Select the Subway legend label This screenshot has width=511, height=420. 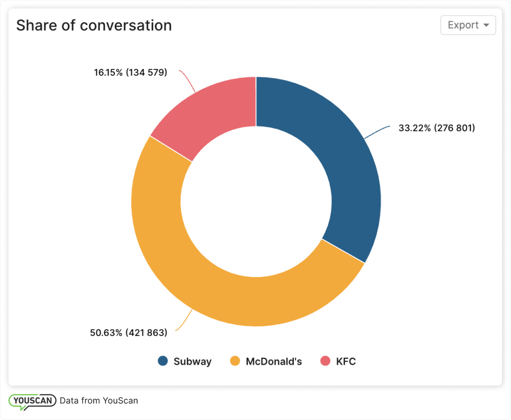coord(192,361)
